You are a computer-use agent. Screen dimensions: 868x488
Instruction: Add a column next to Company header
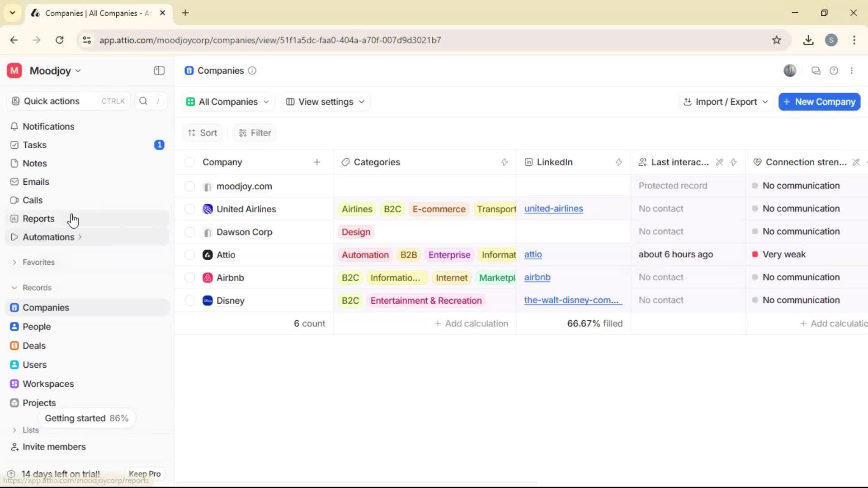317,162
